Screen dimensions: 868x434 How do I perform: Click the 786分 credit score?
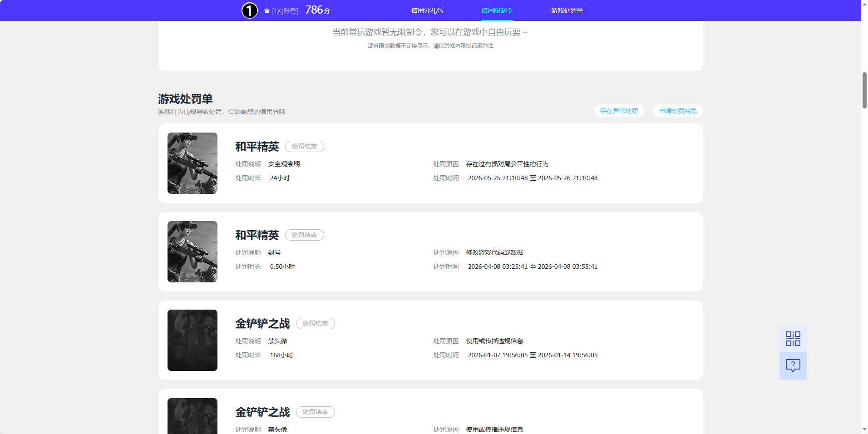318,10
